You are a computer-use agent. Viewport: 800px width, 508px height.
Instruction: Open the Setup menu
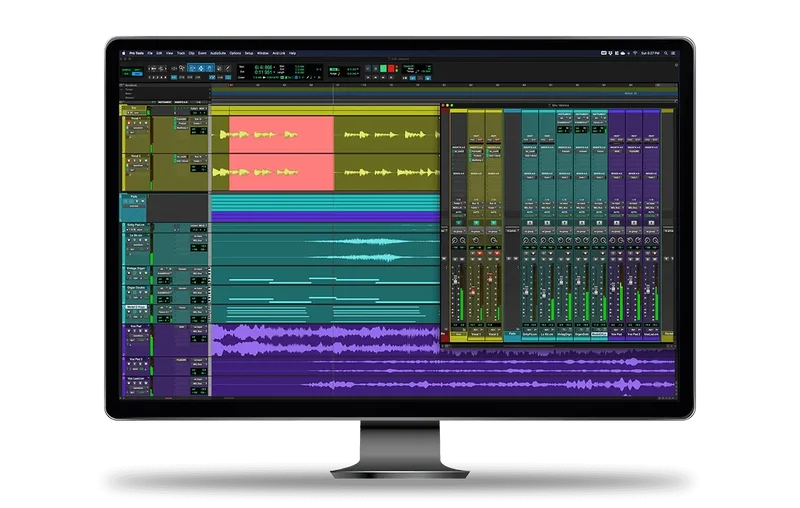[249, 53]
